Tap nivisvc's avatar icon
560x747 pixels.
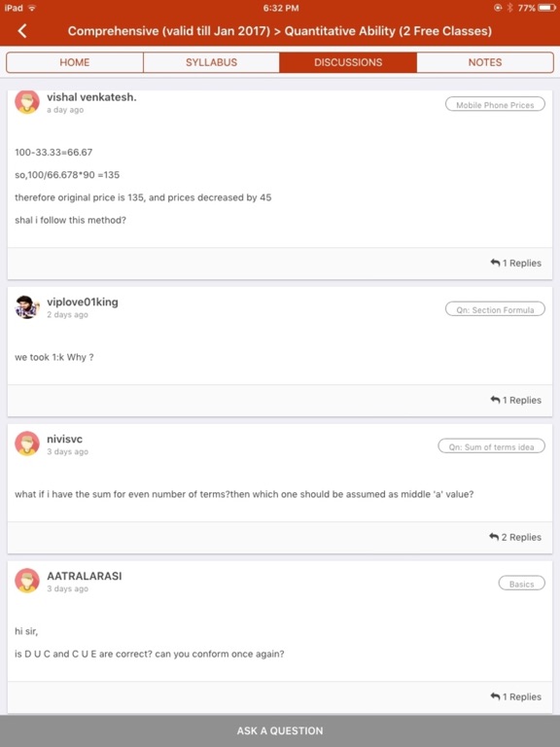point(27,444)
